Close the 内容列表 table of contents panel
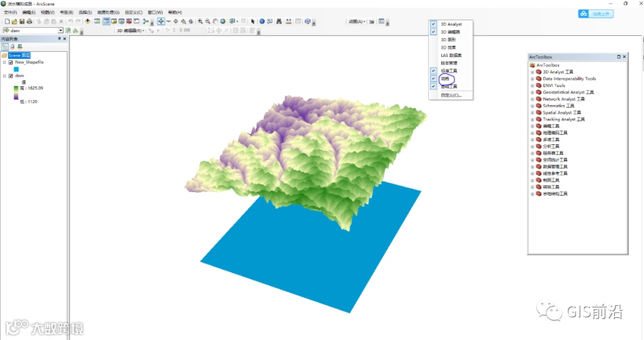 click(x=64, y=39)
